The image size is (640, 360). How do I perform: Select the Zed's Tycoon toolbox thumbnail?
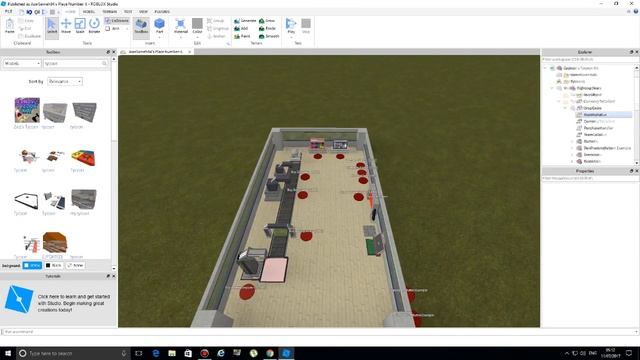(x=27, y=110)
